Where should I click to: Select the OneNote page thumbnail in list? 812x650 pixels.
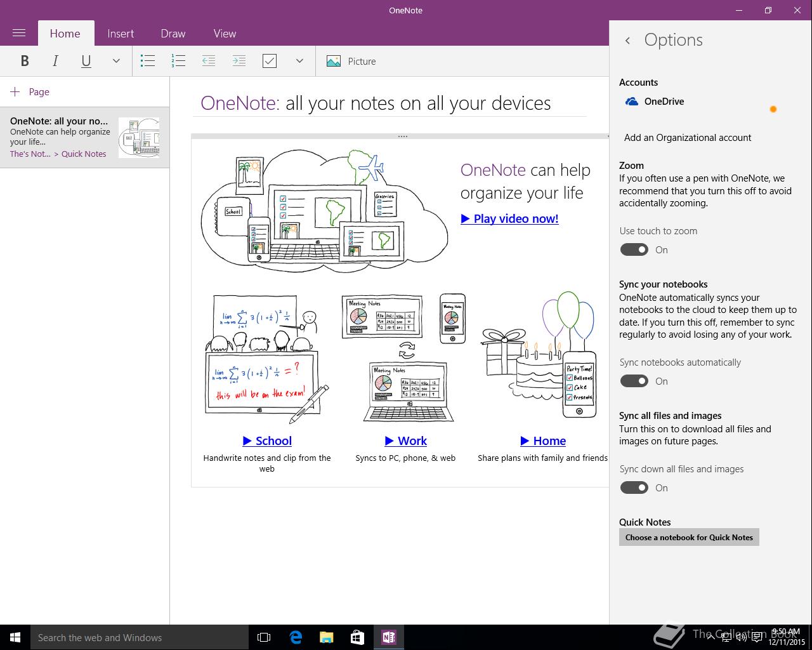(84, 137)
